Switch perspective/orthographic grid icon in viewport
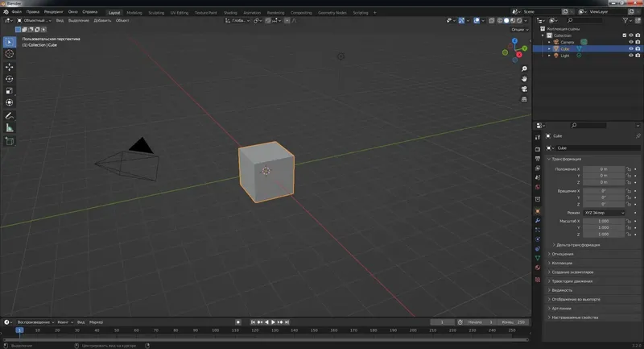 [x=524, y=99]
